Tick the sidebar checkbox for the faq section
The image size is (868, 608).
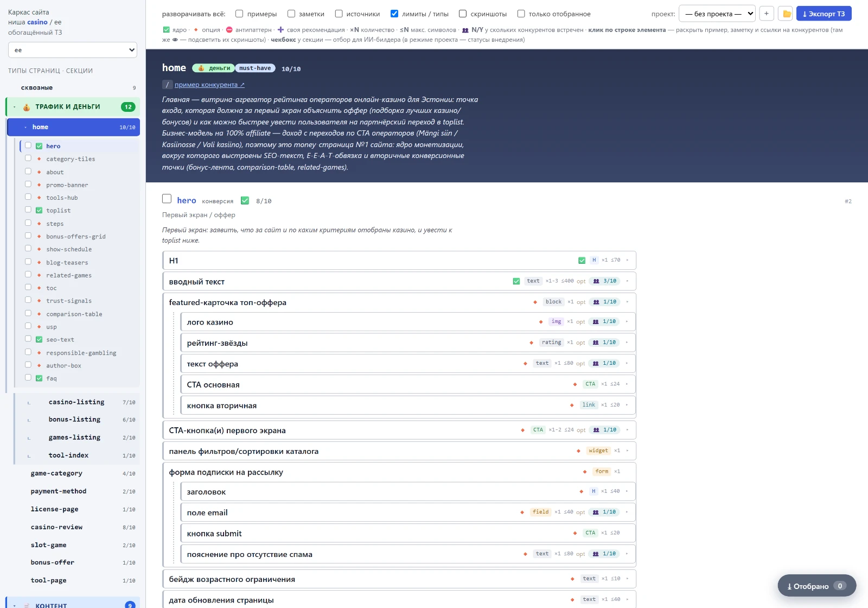click(28, 378)
